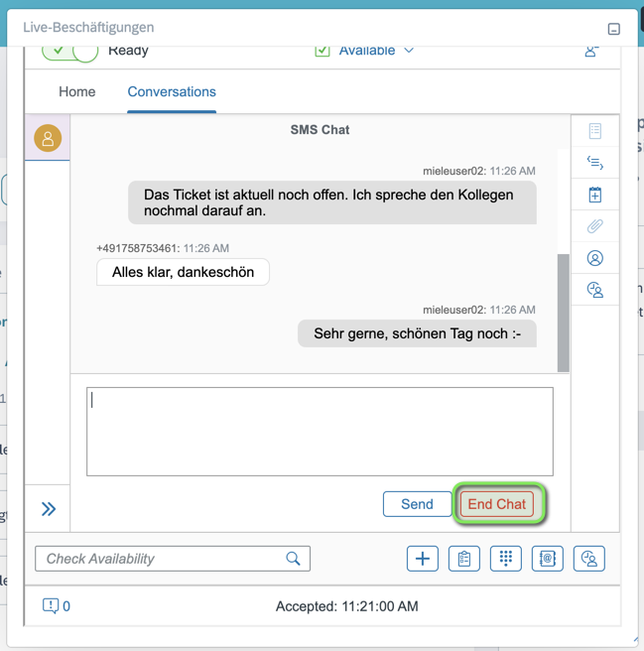Open the dial pad icon

click(x=505, y=559)
